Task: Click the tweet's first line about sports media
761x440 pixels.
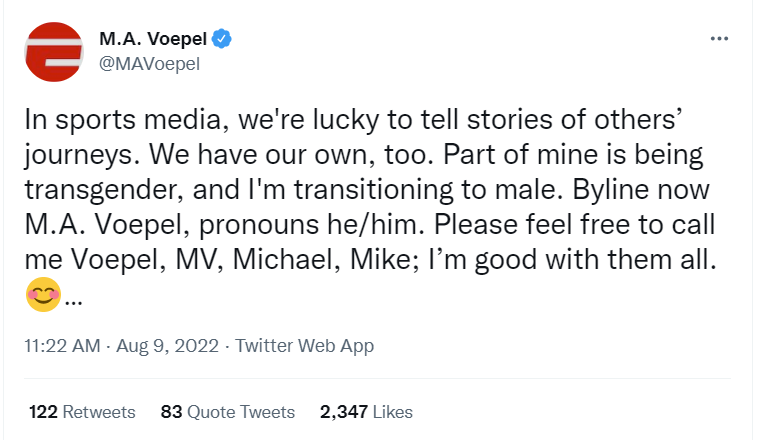Action: (354, 120)
